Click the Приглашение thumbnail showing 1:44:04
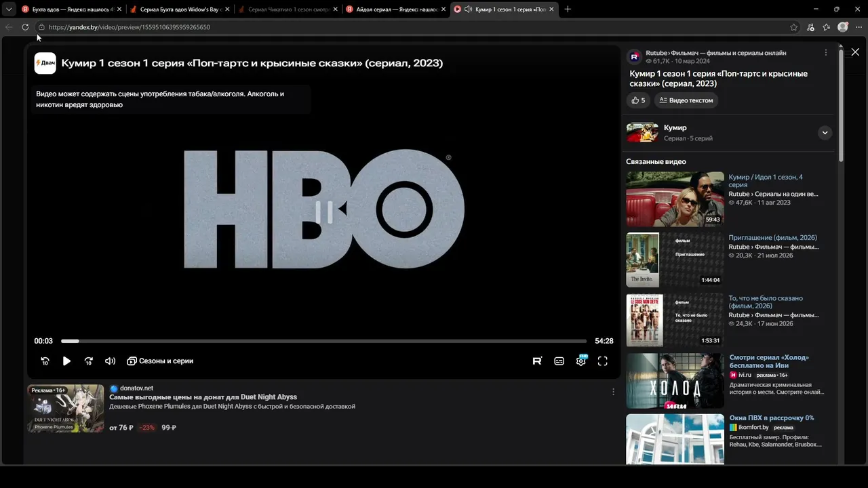The image size is (868, 488). 675,260
